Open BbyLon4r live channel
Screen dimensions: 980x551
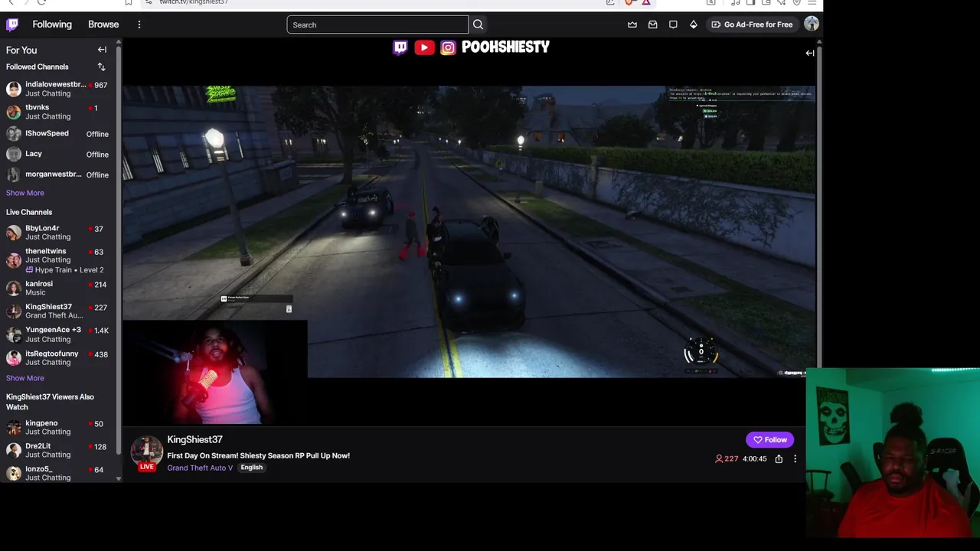pos(58,233)
